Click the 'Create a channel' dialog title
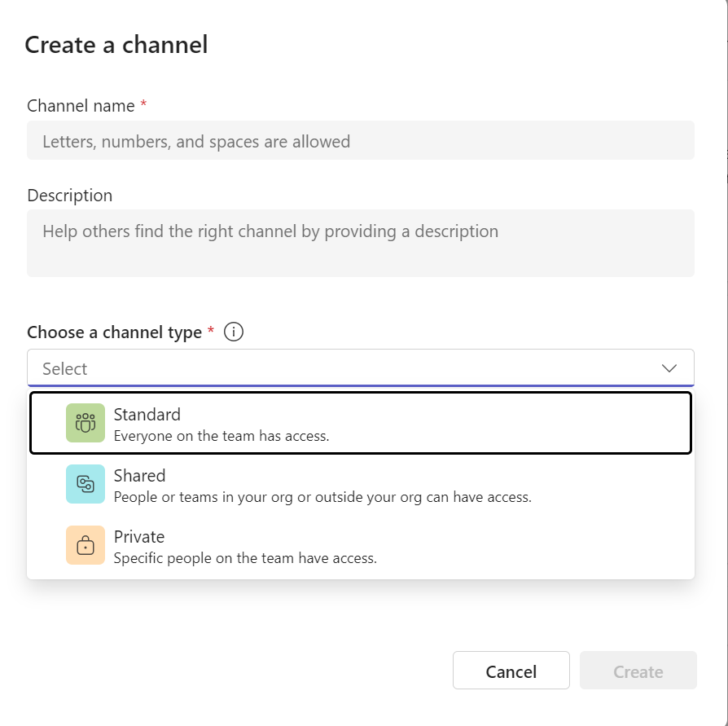The width and height of the screenshot is (728, 726). pos(116,44)
